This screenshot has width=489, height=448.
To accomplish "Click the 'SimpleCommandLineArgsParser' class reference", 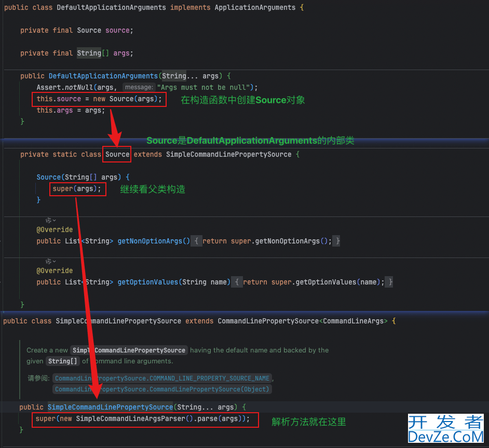I will pyautogui.click(x=130, y=419).
